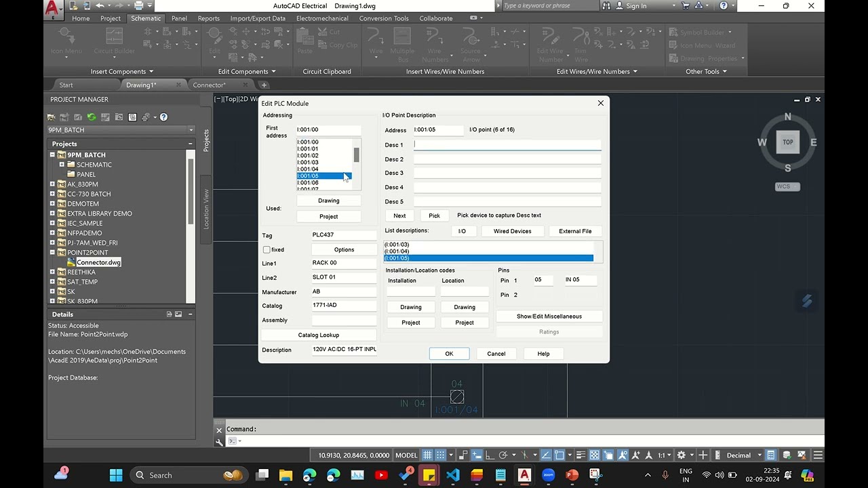Image resolution: width=868 pixels, height=488 pixels.
Task: Click the Plot printer icon in Quick Access
Action: pyautogui.click(x=138, y=5)
